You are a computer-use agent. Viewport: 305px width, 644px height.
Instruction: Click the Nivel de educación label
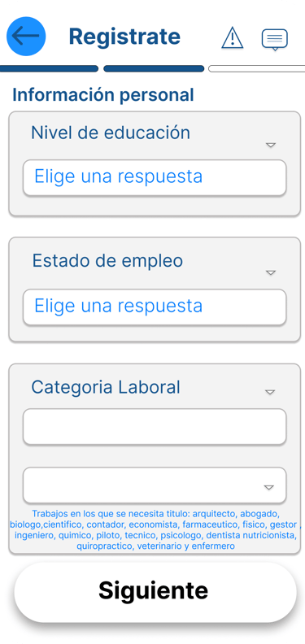click(111, 133)
